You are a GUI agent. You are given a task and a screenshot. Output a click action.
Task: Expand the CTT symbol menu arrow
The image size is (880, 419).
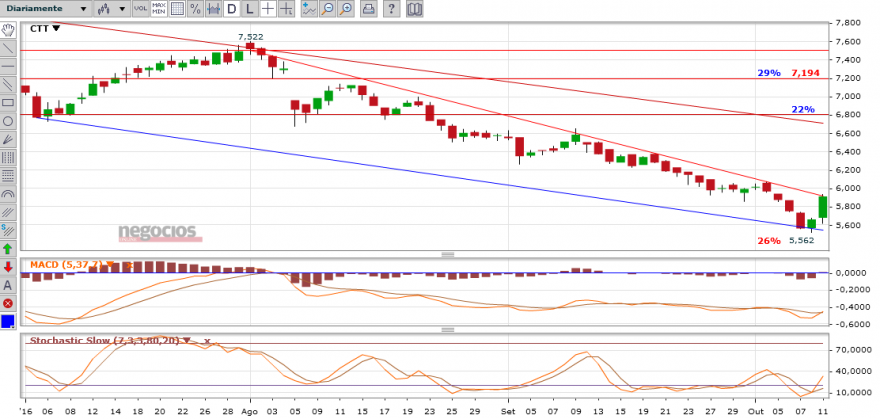tap(56, 29)
